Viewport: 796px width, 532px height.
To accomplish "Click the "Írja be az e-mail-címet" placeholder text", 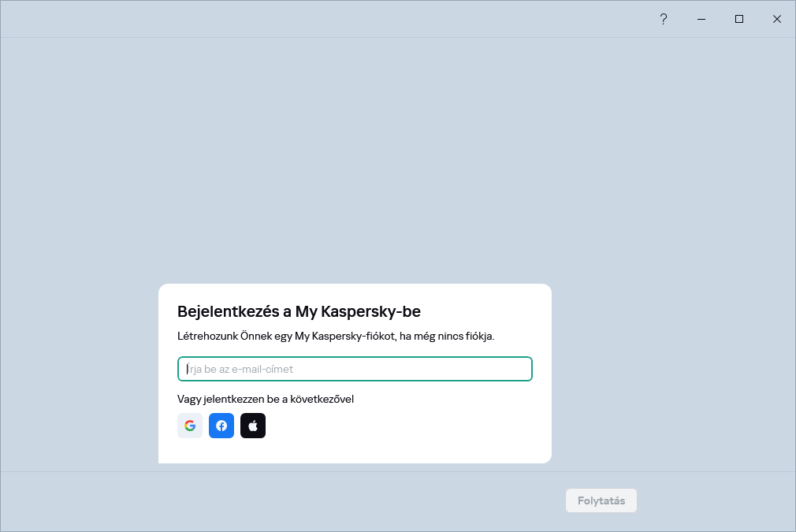I will (240, 369).
